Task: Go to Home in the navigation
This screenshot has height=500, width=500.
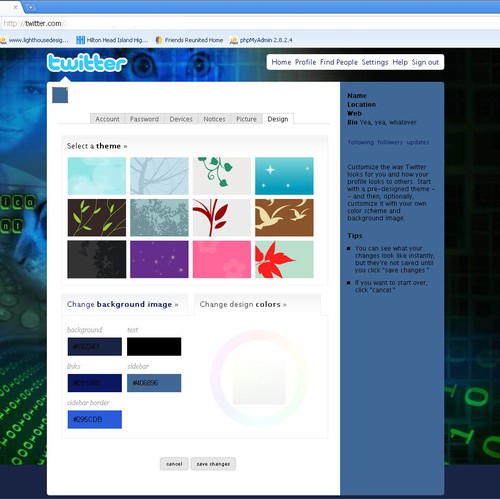Action: pyautogui.click(x=281, y=62)
